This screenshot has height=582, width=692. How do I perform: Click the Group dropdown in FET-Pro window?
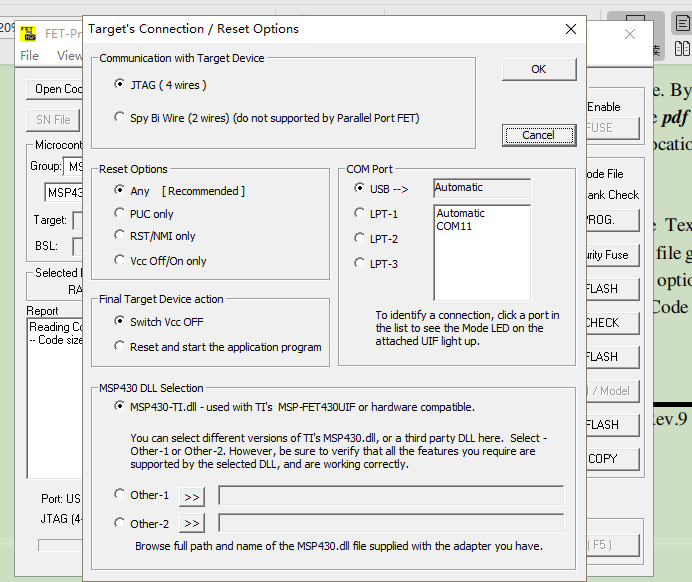(x=73, y=167)
